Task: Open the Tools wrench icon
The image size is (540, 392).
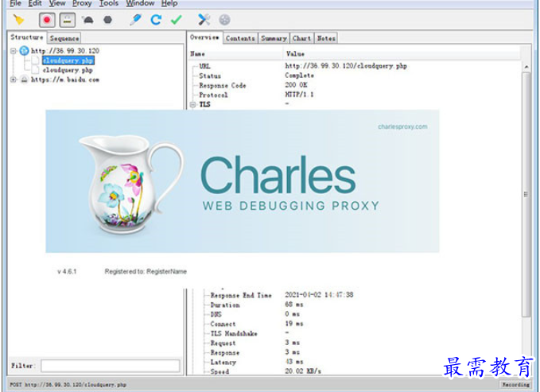Action: click(204, 20)
